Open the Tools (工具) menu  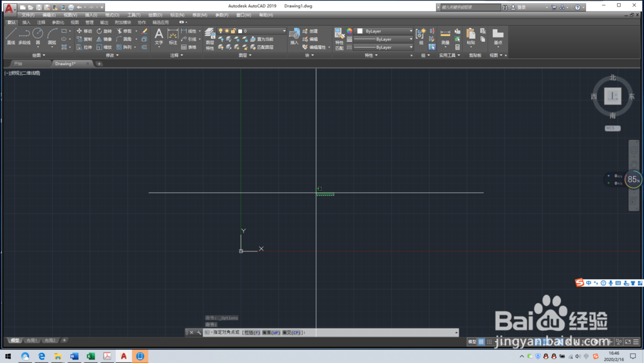click(x=133, y=15)
